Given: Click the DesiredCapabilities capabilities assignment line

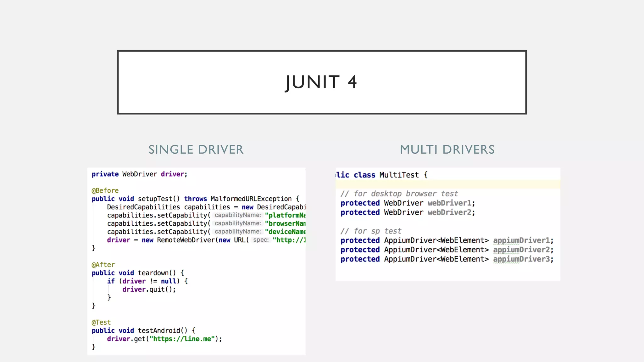Looking at the screenshot, I should pyautogui.click(x=206, y=207).
